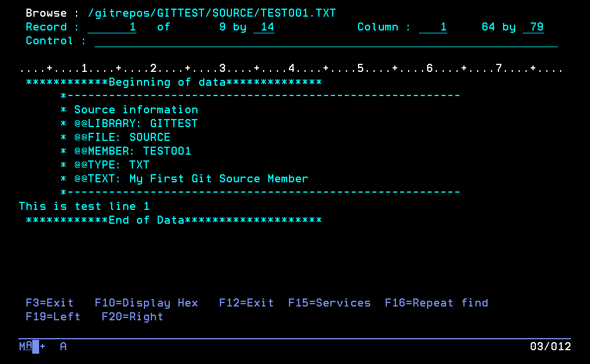Focus the Control command input line
The width and height of the screenshot is (590, 364).
point(326,41)
